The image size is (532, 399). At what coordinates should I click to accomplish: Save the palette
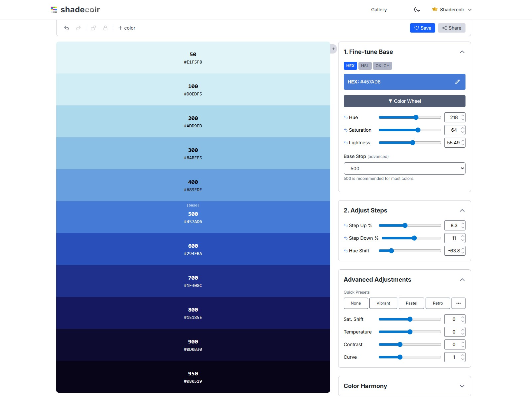423,28
